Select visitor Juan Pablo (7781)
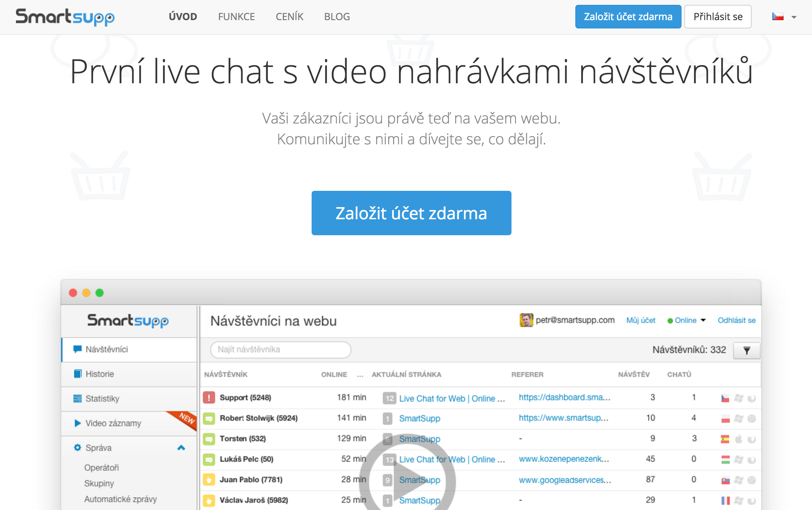This screenshot has width=812, height=510. (251, 479)
